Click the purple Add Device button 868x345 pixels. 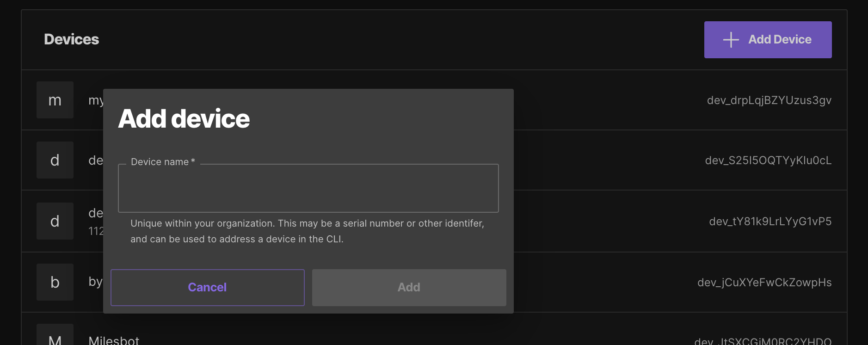point(768,40)
